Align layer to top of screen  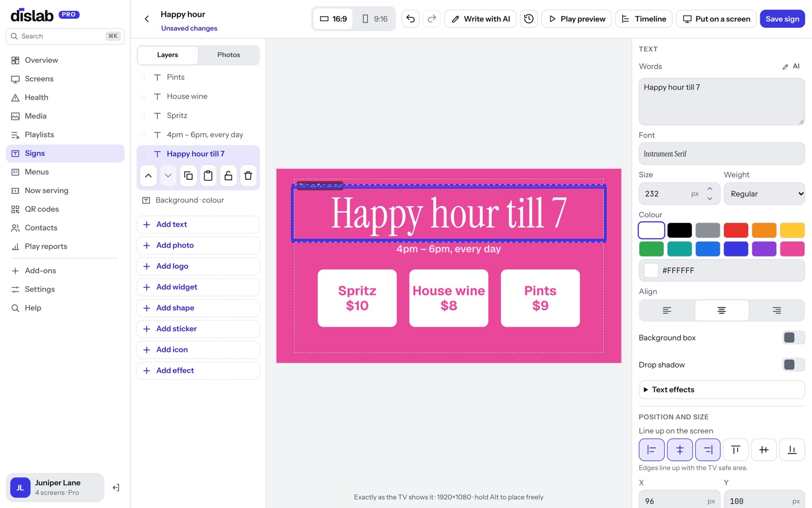click(736, 450)
